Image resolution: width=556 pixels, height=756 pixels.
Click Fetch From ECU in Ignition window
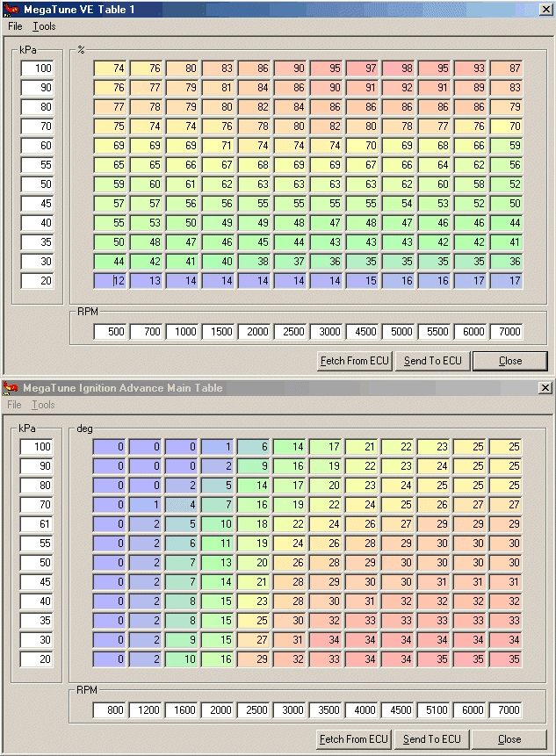[353, 739]
